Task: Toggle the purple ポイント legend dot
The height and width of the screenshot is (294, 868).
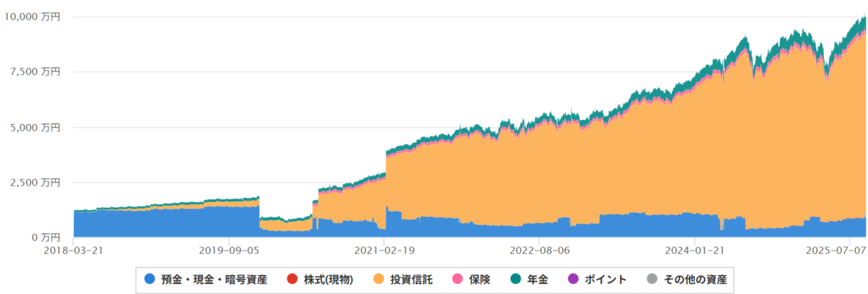Action: pos(573,279)
